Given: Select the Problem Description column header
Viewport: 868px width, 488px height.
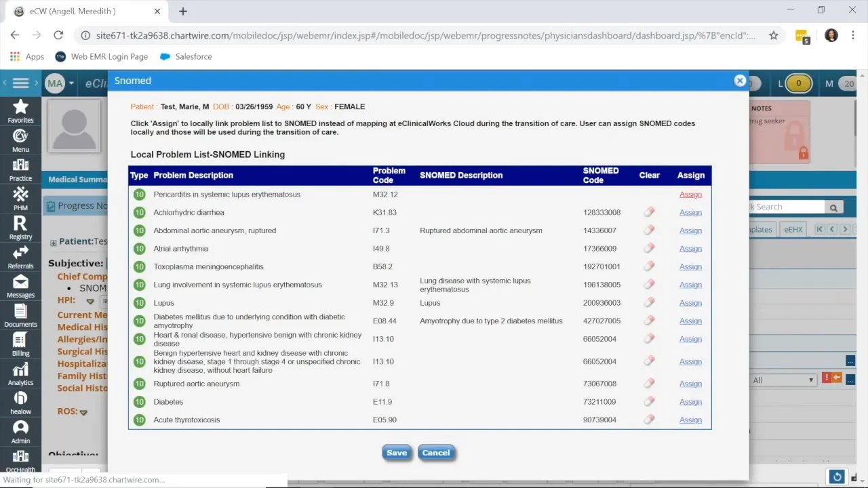Looking at the screenshot, I should click(193, 176).
